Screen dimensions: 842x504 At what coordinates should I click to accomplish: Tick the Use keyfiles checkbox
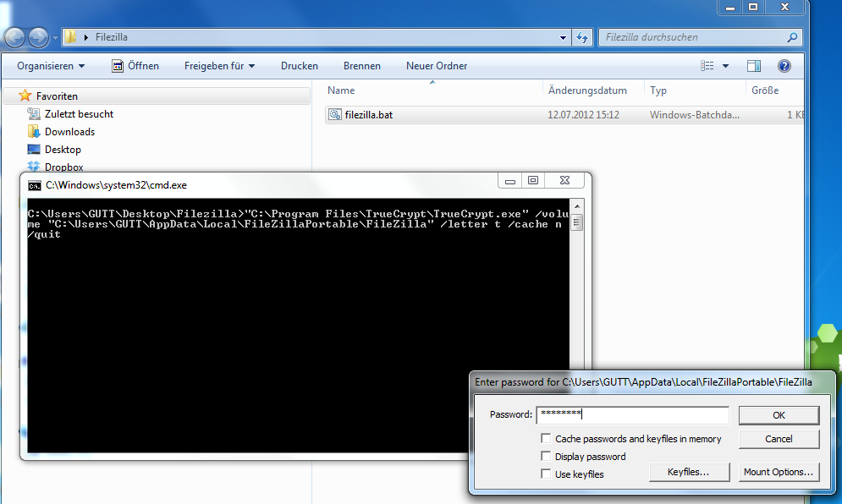coord(546,474)
